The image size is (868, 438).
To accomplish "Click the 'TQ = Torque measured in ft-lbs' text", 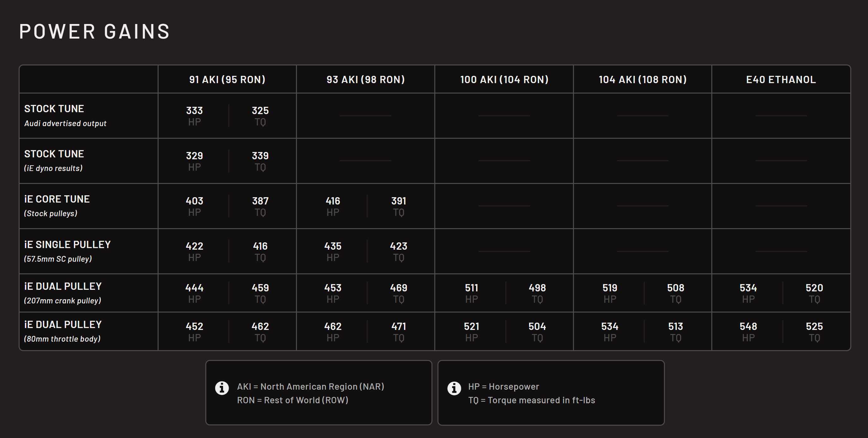I will coord(531,400).
